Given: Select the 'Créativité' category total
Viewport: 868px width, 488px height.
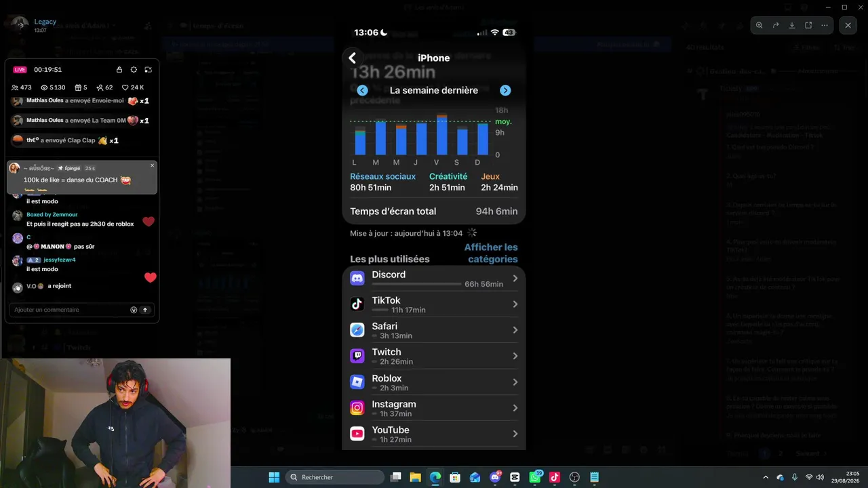Looking at the screenshot, I should [x=448, y=182].
